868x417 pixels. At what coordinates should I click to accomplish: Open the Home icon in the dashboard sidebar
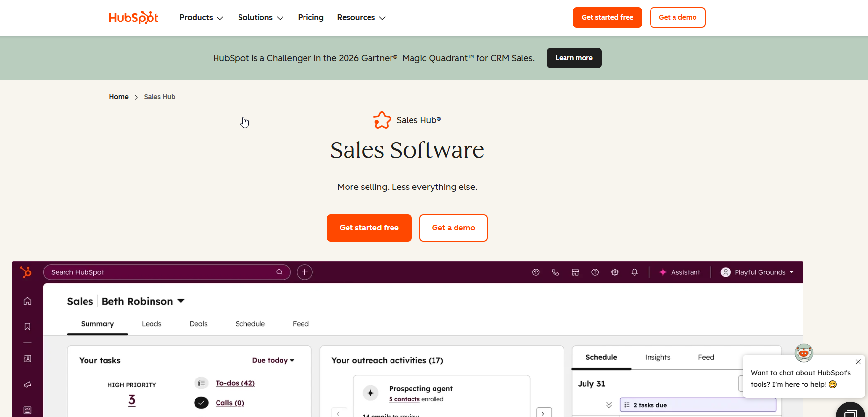click(27, 301)
